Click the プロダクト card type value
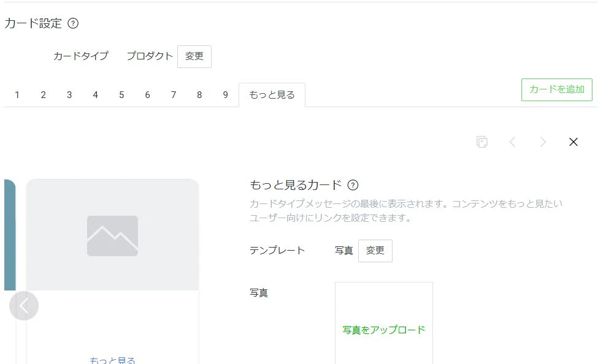 tap(150, 56)
